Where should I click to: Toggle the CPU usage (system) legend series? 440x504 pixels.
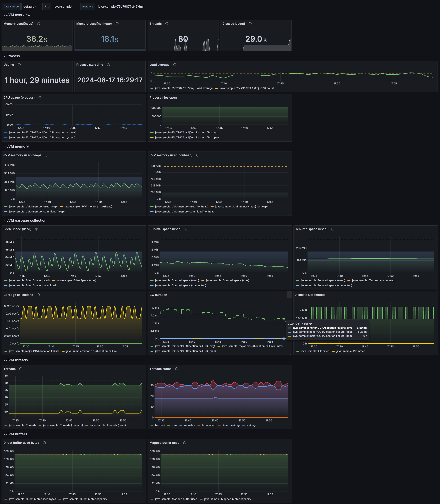click(x=42, y=137)
